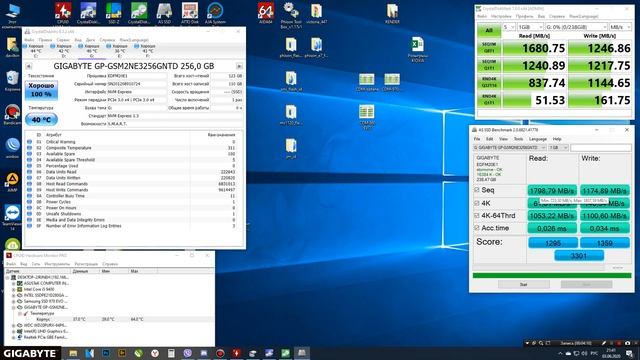Open Инструменты menu in HWMonitor
This screenshot has width=640, height=360.
pyautogui.click(x=57, y=264)
